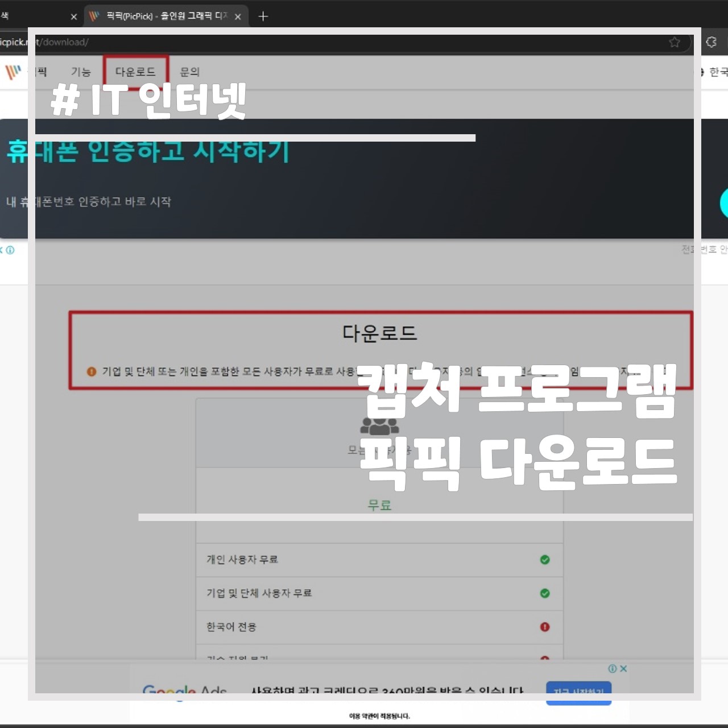Close the leftmost browser tab

click(x=73, y=16)
